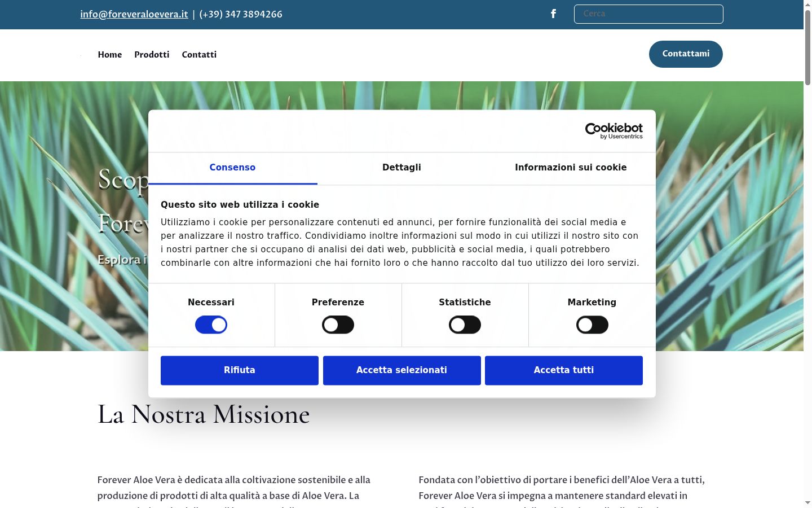812x508 pixels.
Task: Open the Prodotti menu item
Action: [152, 54]
